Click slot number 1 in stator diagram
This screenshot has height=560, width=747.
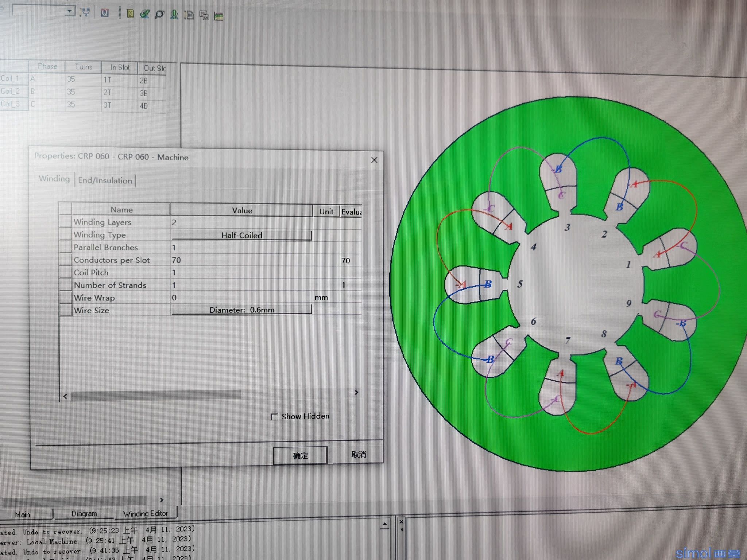click(x=628, y=265)
